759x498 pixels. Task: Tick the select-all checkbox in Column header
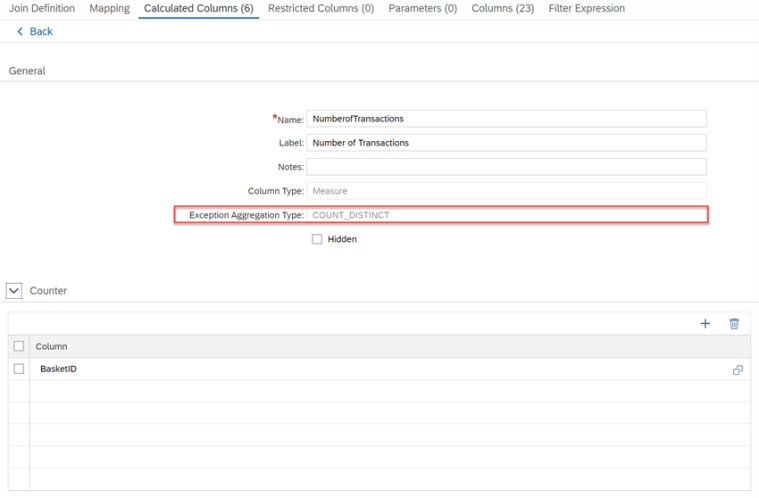coord(19,346)
